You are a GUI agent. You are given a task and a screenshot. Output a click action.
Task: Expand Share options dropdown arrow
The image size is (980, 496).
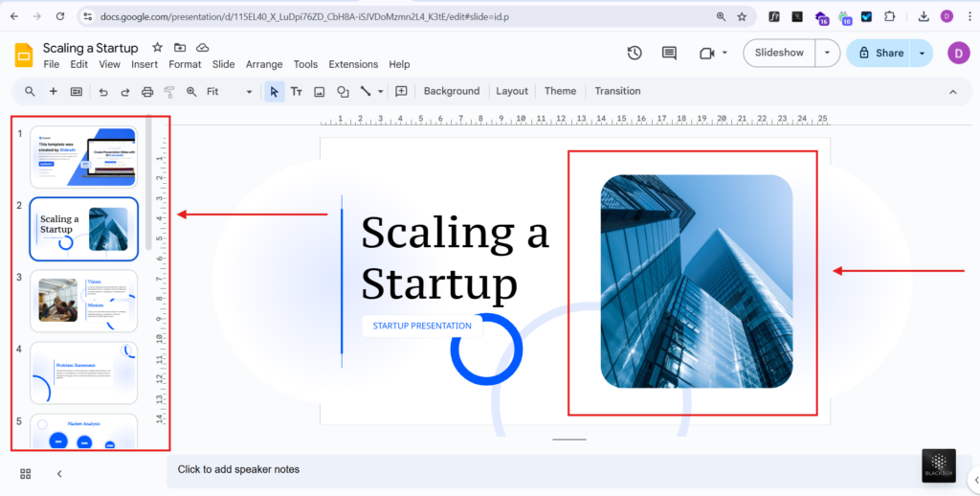(x=922, y=54)
